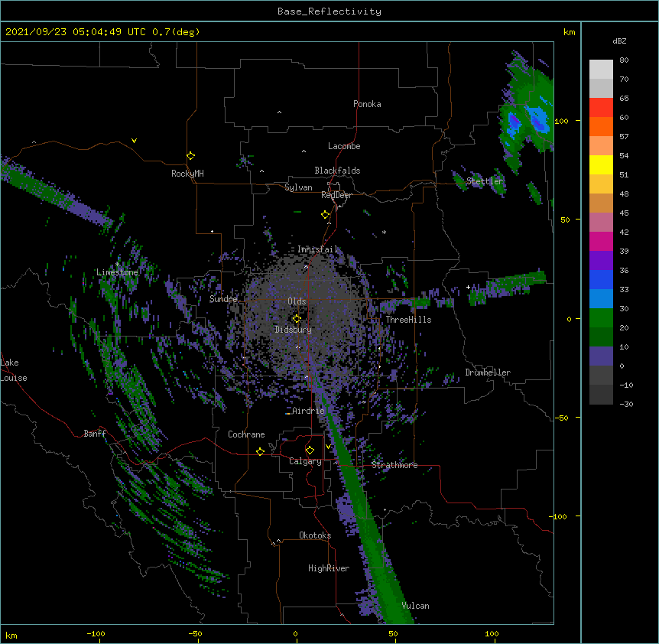Select the red legend swatch between 65 and 60
The height and width of the screenshot is (644, 659).
pyautogui.click(x=601, y=108)
